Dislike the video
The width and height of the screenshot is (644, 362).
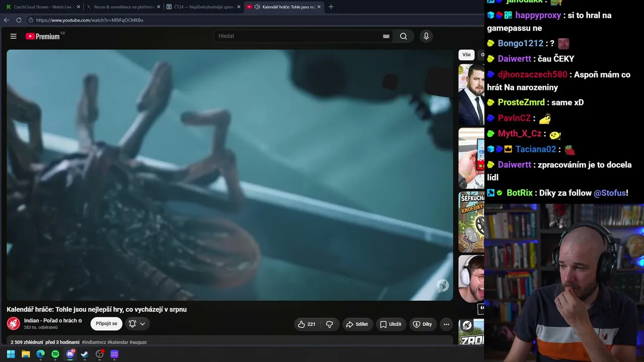click(x=330, y=324)
